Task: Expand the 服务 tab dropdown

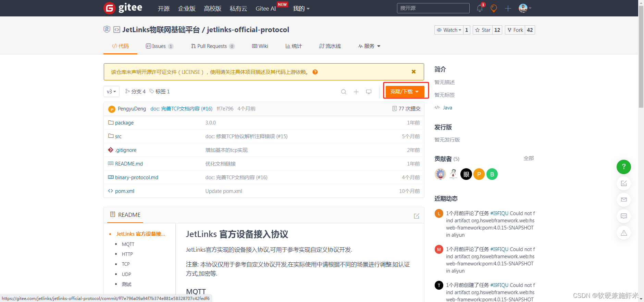Action: tap(369, 46)
